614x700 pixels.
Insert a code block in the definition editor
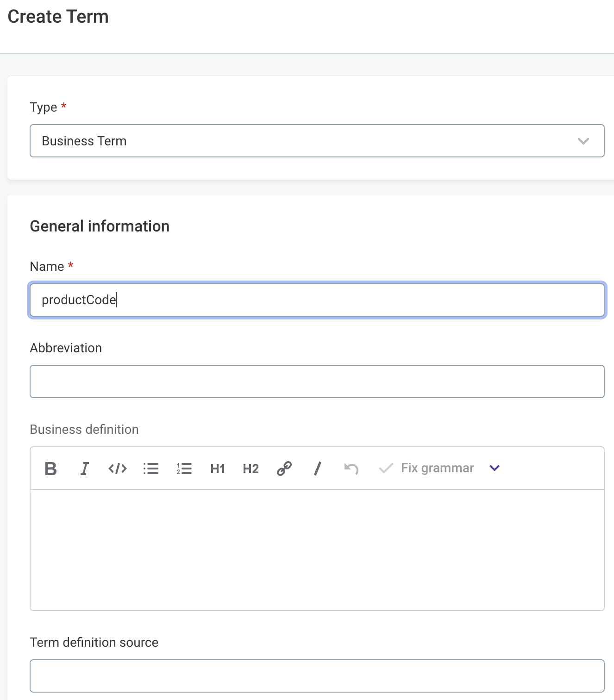pos(117,469)
